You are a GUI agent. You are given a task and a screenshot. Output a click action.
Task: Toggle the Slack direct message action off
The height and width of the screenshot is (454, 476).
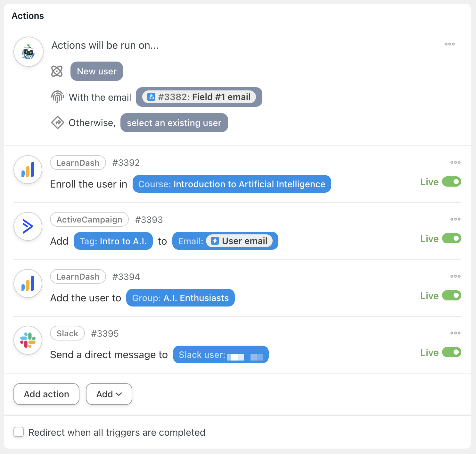pos(451,352)
